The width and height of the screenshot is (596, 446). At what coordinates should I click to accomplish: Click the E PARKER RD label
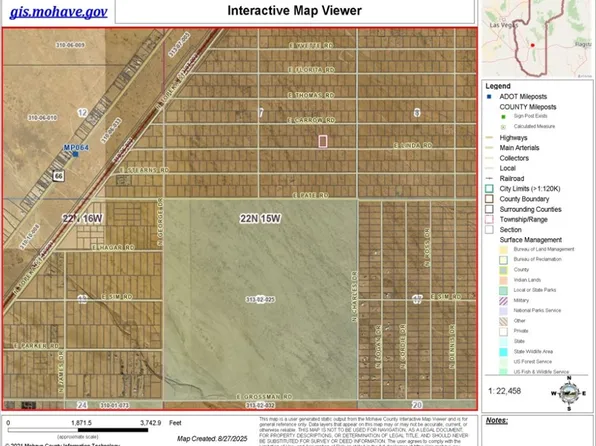coord(36,346)
